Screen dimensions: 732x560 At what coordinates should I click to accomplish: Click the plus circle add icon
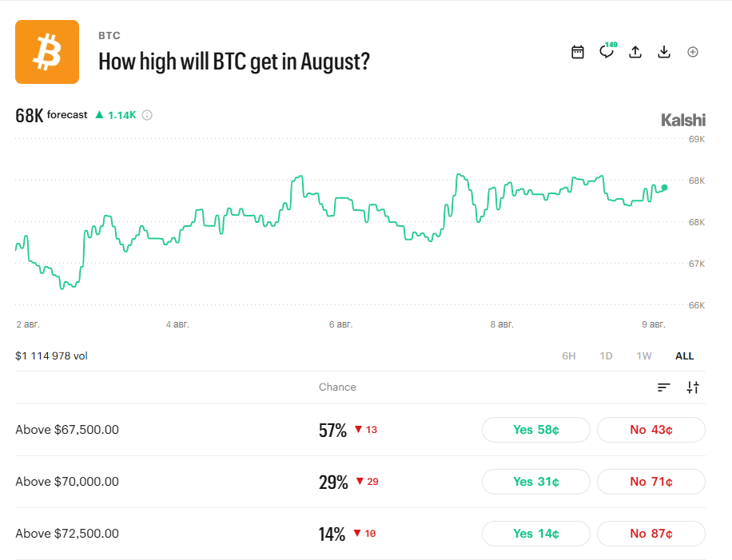point(693,52)
